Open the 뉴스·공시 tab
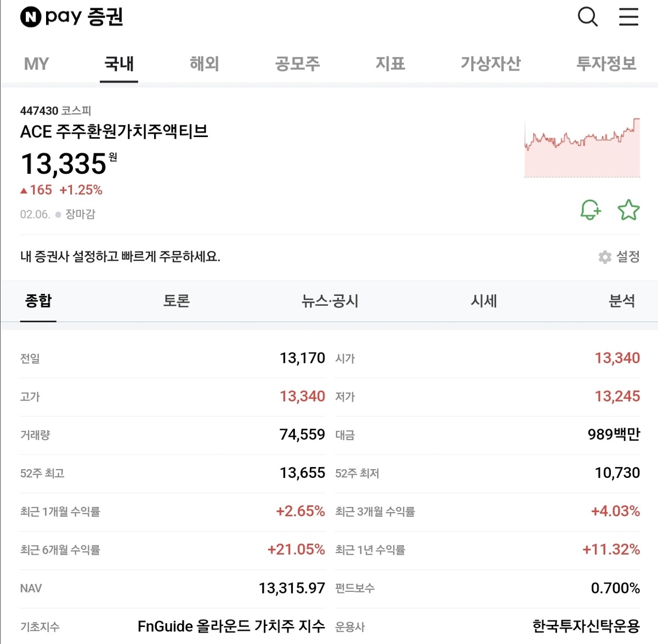The image size is (658, 644). (x=330, y=301)
